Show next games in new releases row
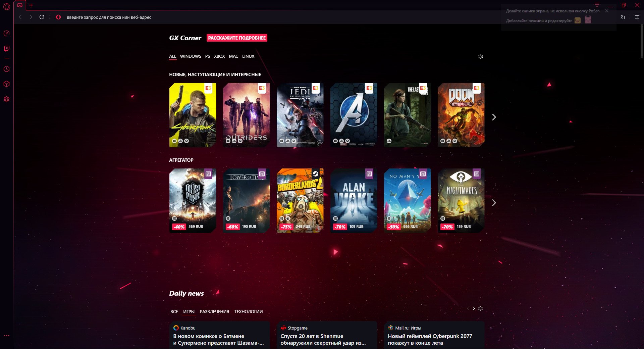Viewport: 644px width, 349px height. 494,117
